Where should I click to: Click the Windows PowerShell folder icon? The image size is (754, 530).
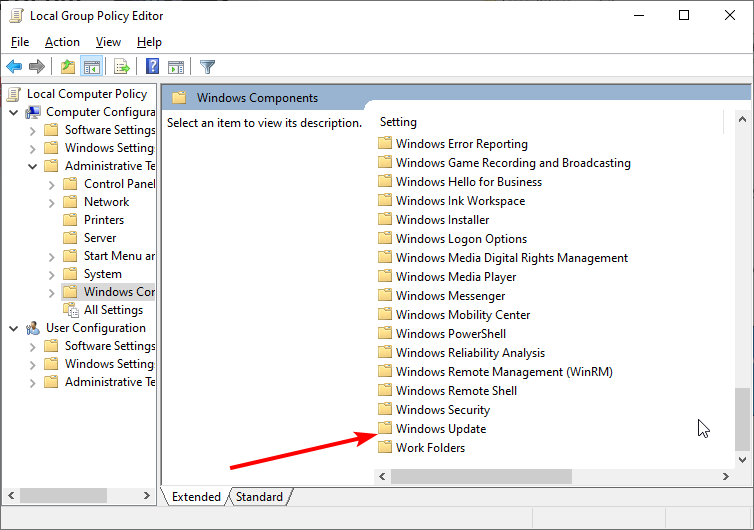coord(385,333)
